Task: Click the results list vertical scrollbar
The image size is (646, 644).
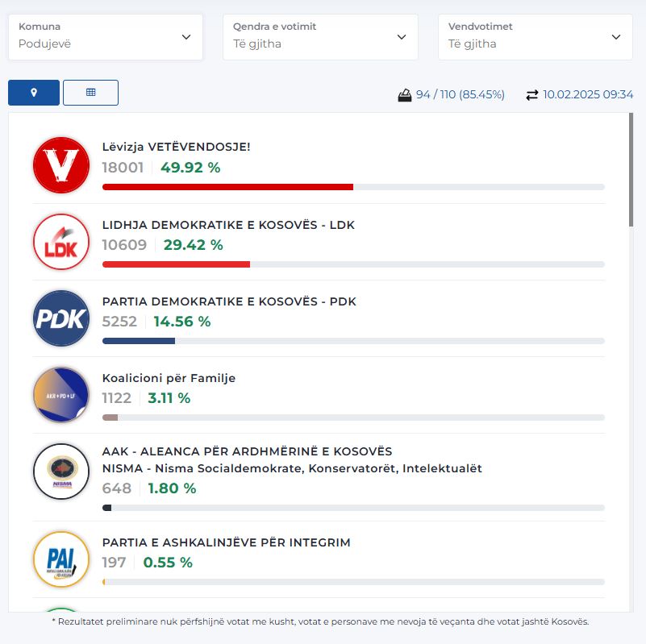Action: 631,169
